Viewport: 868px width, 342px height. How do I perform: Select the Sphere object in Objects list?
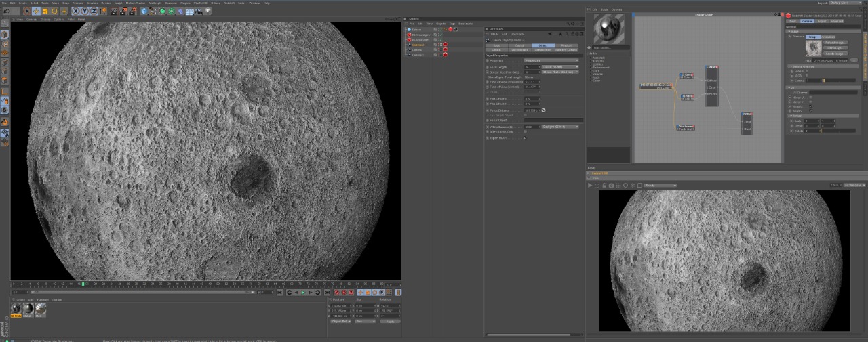416,30
